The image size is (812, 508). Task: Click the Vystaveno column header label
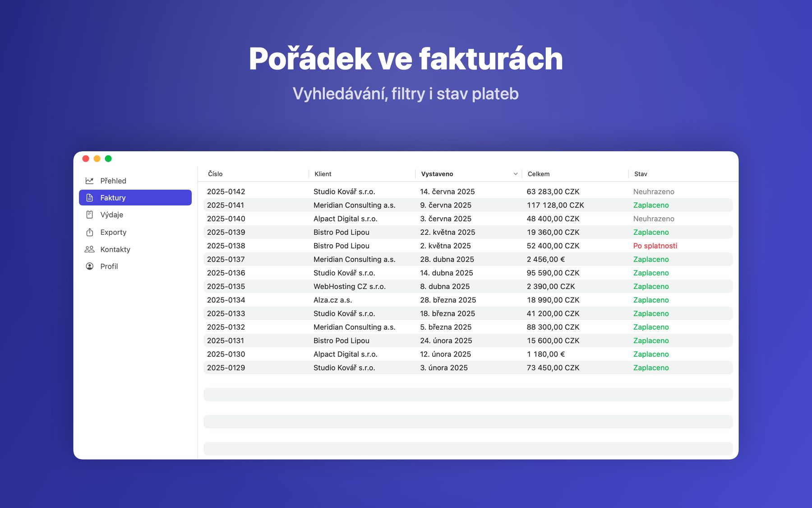click(x=437, y=174)
